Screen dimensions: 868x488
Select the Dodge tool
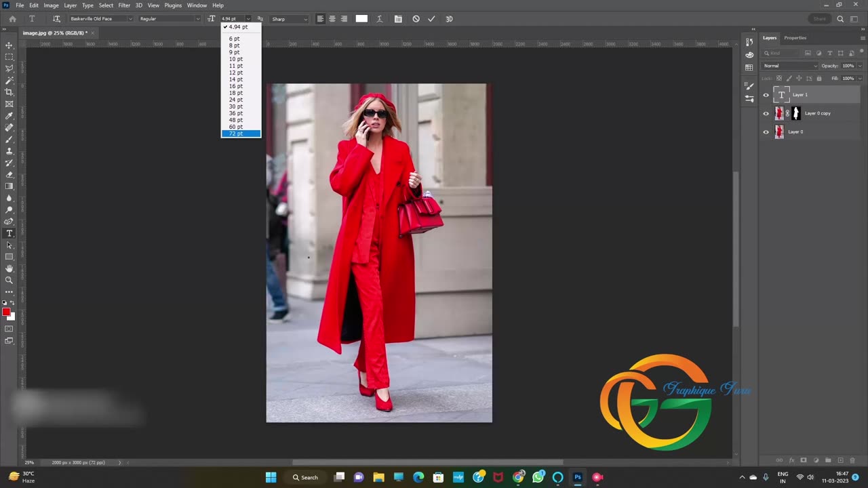(9, 209)
